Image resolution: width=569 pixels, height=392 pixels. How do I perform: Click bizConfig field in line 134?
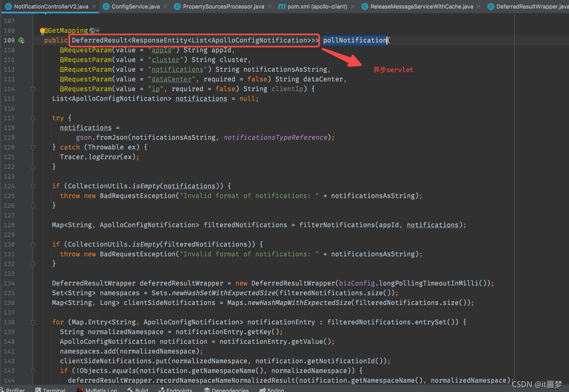pyautogui.click(x=357, y=283)
